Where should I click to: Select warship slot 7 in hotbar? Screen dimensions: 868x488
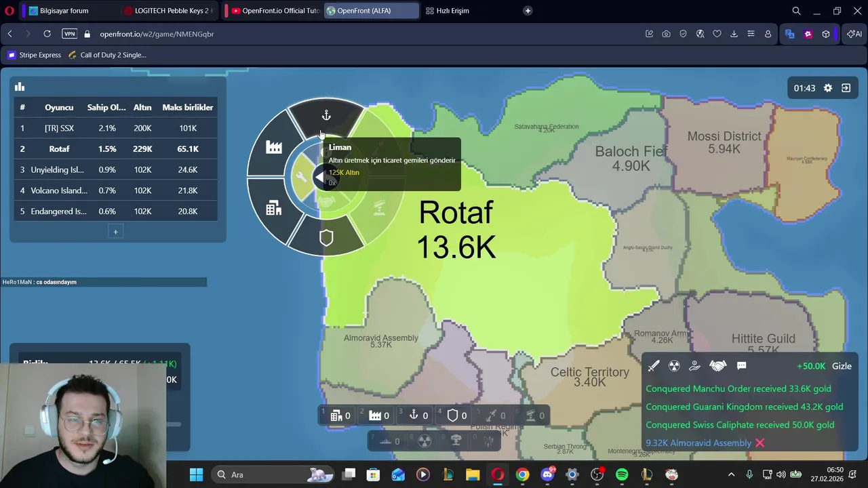click(x=388, y=441)
